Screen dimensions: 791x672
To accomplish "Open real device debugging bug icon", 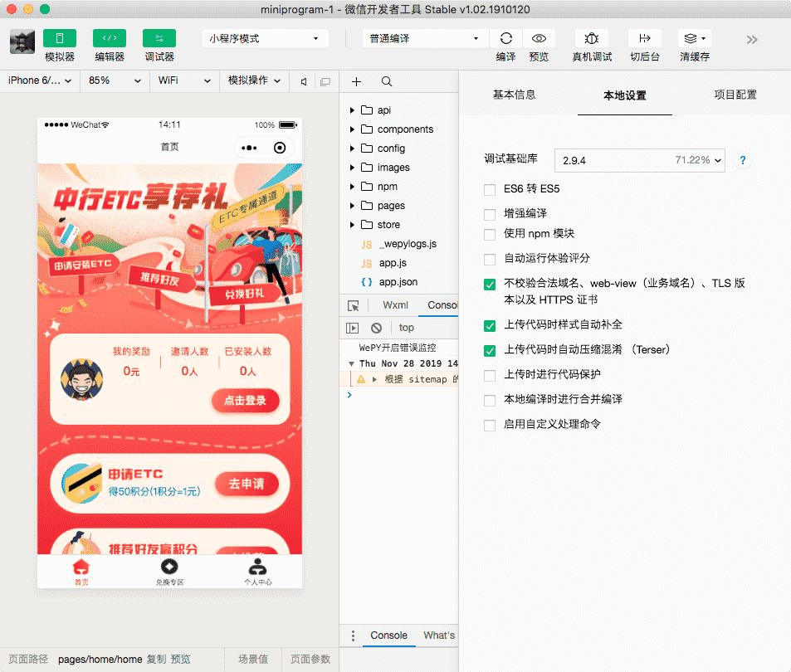I will (x=591, y=39).
